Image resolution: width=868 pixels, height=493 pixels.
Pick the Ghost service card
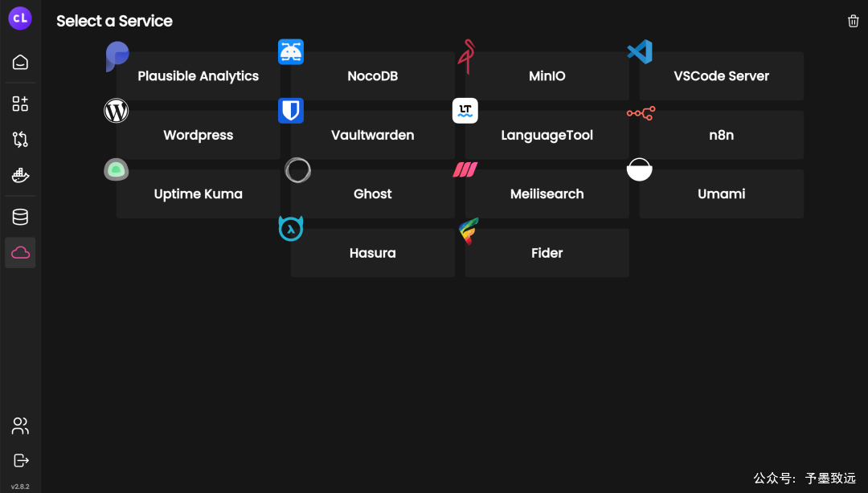(x=373, y=194)
